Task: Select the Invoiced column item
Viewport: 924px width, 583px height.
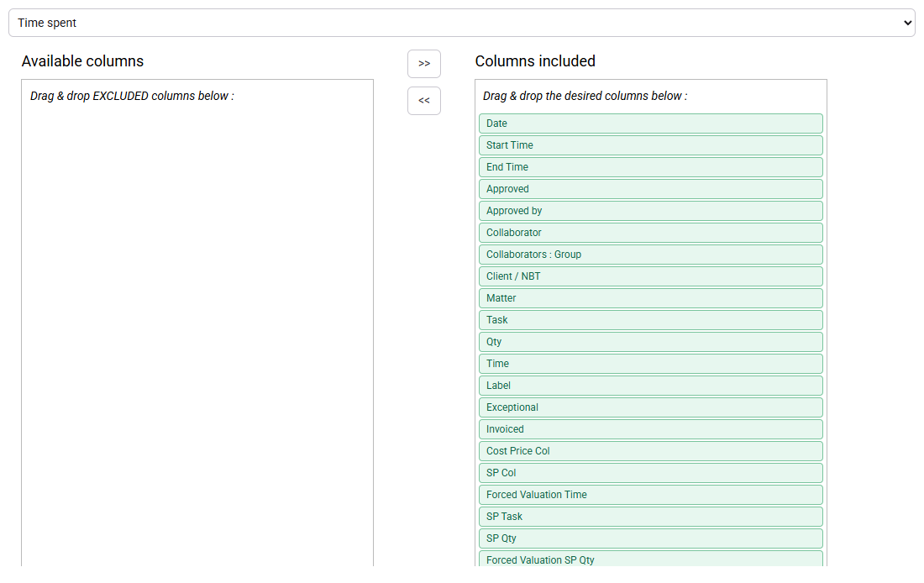Action: click(650, 429)
